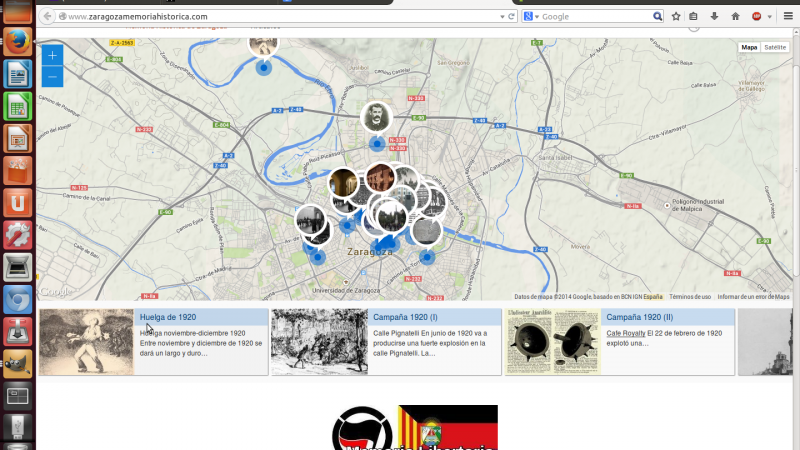Launch LibreOffice Writer from the dock

(17, 74)
